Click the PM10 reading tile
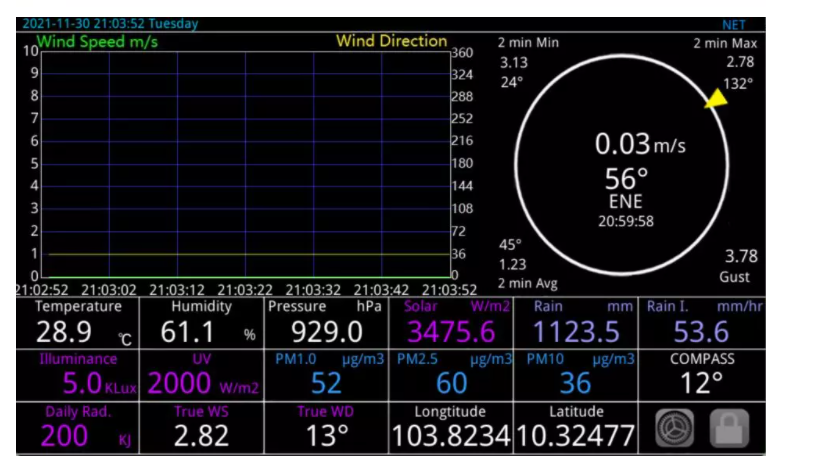 (576, 374)
